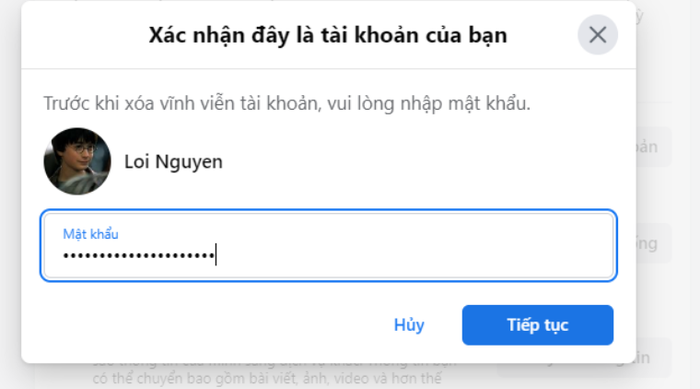
Task: Click the masked password dots
Action: pos(139,255)
